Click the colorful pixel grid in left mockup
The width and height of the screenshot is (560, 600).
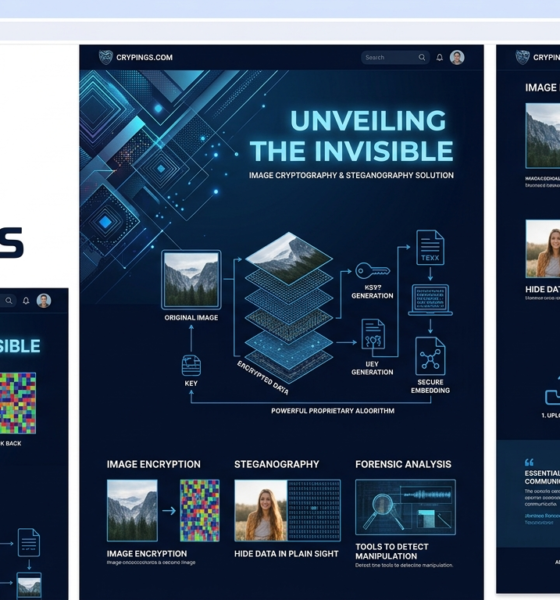point(18,403)
